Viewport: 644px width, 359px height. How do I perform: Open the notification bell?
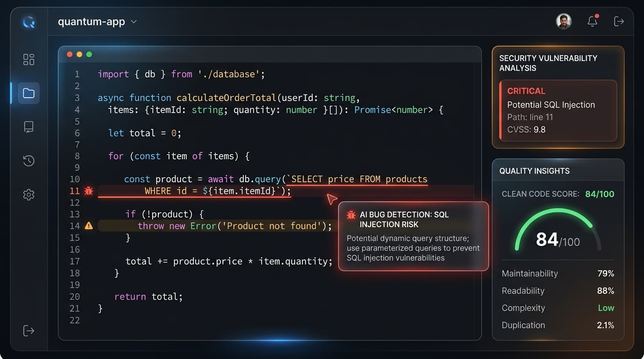coord(593,21)
